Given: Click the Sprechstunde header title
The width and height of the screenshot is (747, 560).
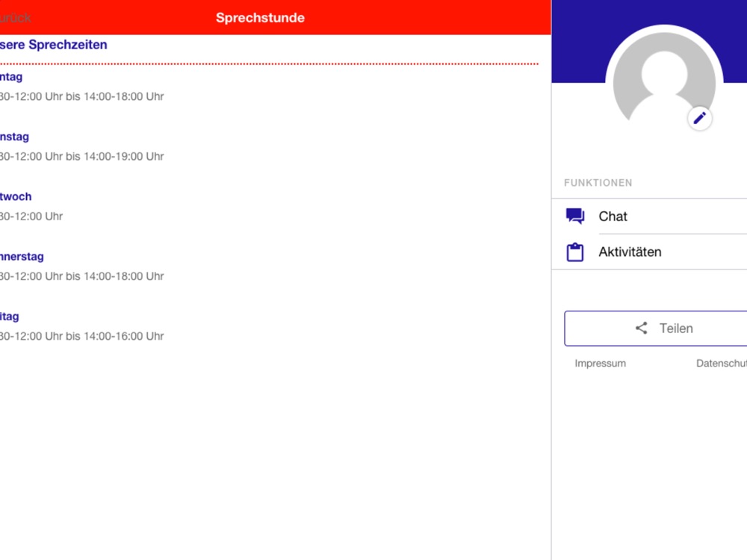Looking at the screenshot, I should tap(260, 18).
